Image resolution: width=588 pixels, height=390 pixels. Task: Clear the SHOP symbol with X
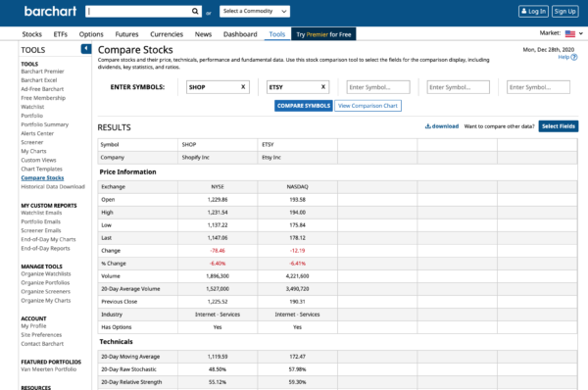pyautogui.click(x=243, y=87)
